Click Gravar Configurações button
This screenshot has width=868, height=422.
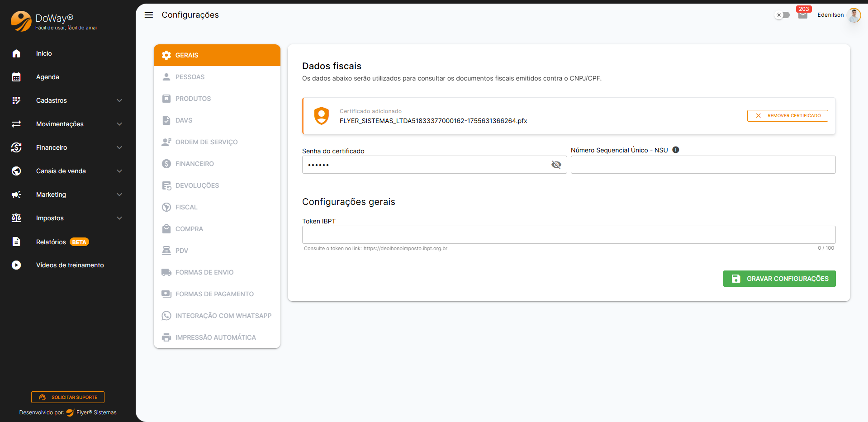tap(779, 279)
